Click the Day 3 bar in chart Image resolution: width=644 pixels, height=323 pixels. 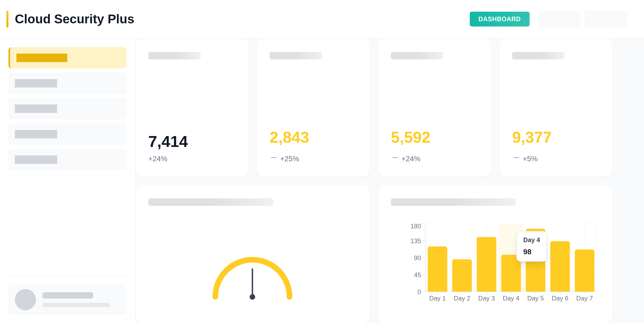pyautogui.click(x=486, y=264)
